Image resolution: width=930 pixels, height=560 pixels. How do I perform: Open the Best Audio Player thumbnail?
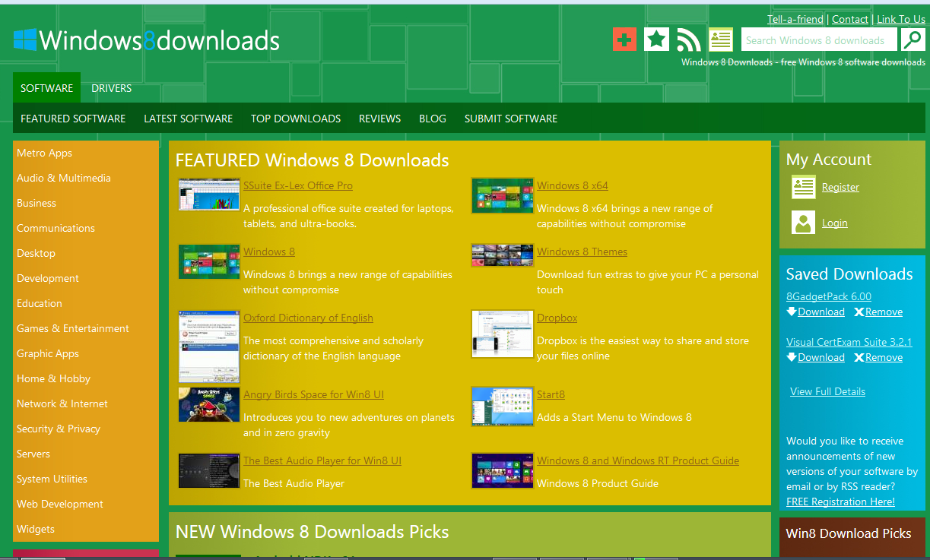point(209,470)
